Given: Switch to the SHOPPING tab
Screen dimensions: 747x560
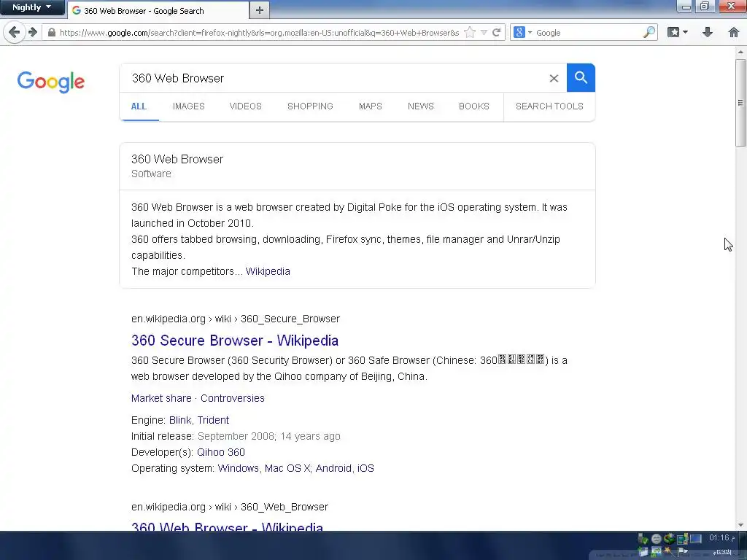Looking at the screenshot, I should [x=310, y=106].
